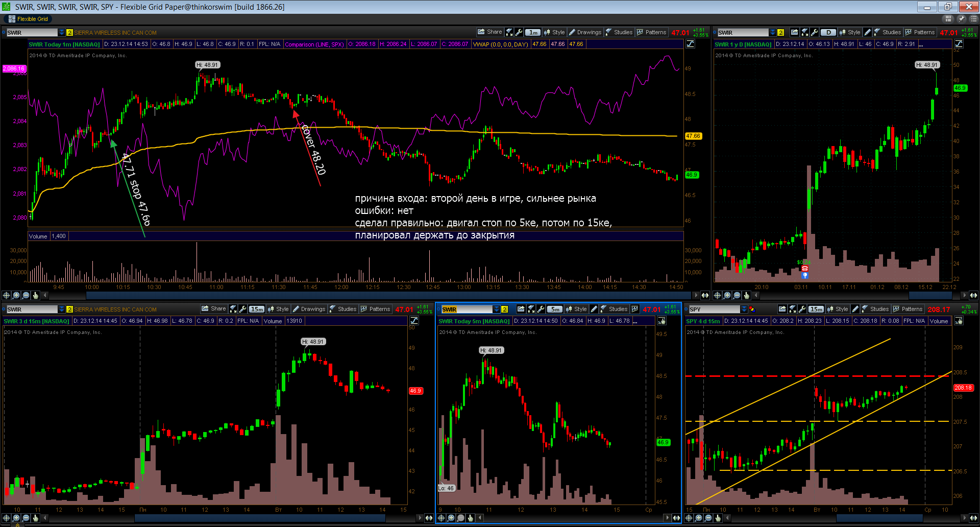
Task: Open Drawings on the SWIR 15m chart
Action: (309, 309)
